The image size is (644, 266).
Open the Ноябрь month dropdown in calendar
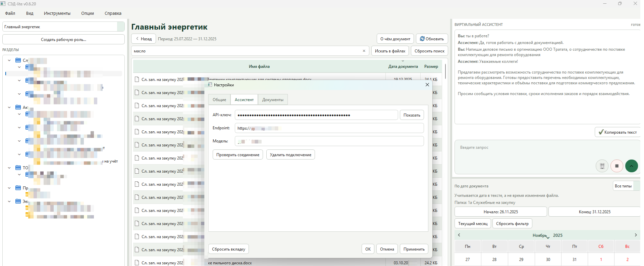tap(541, 235)
